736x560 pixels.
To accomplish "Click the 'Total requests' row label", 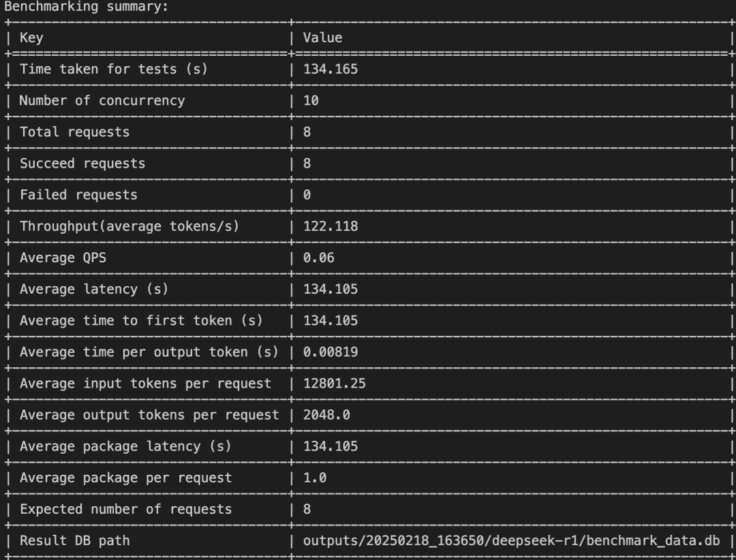I will click(74, 131).
